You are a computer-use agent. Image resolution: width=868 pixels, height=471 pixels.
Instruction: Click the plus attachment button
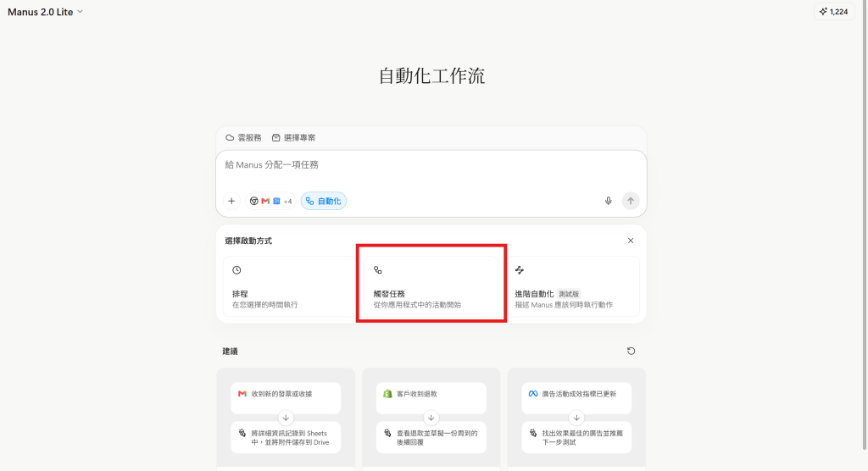231,201
